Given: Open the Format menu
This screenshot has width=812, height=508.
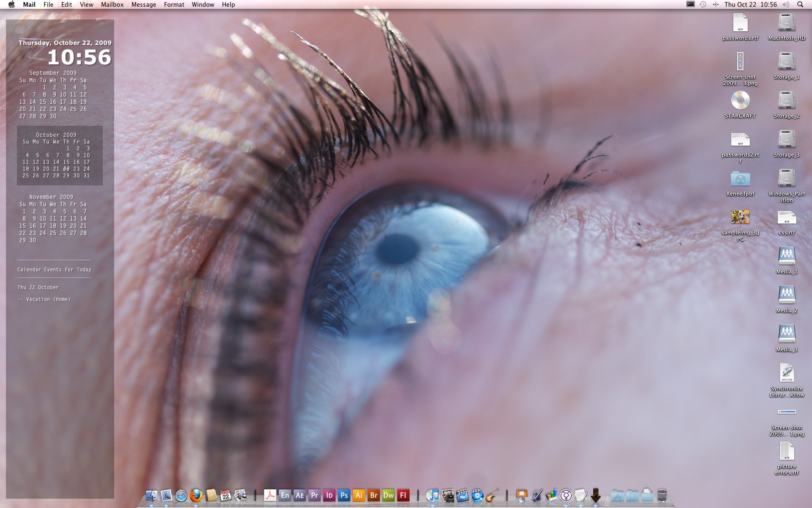Looking at the screenshot, I should click(174, 5).
